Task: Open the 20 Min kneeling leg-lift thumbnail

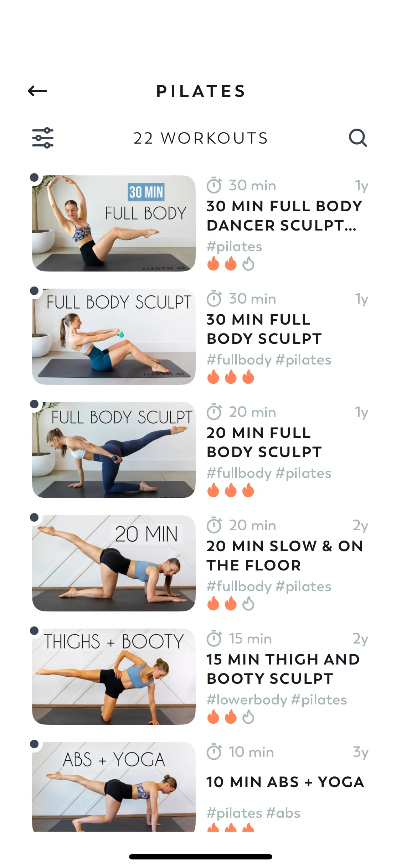Action: pos(114,563)
